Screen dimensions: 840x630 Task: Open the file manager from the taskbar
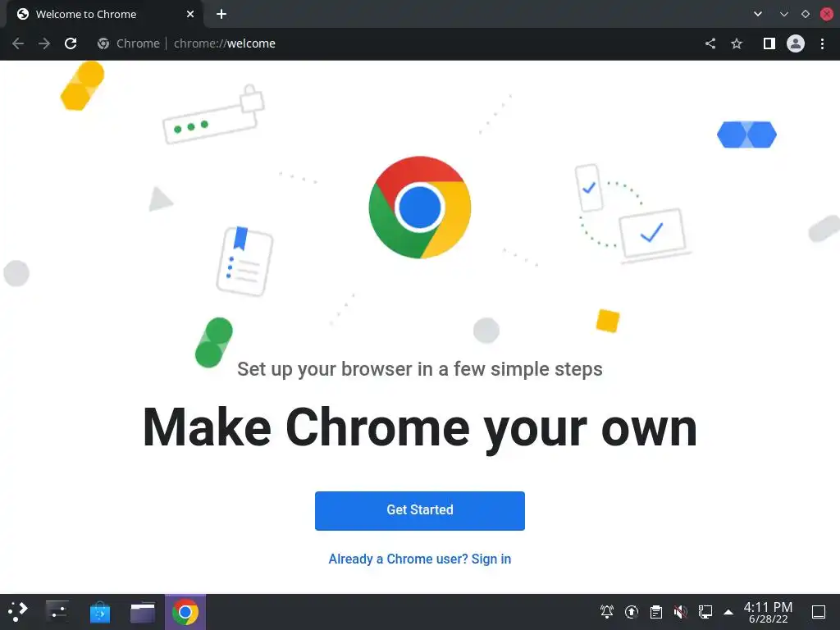pos(143,612)
